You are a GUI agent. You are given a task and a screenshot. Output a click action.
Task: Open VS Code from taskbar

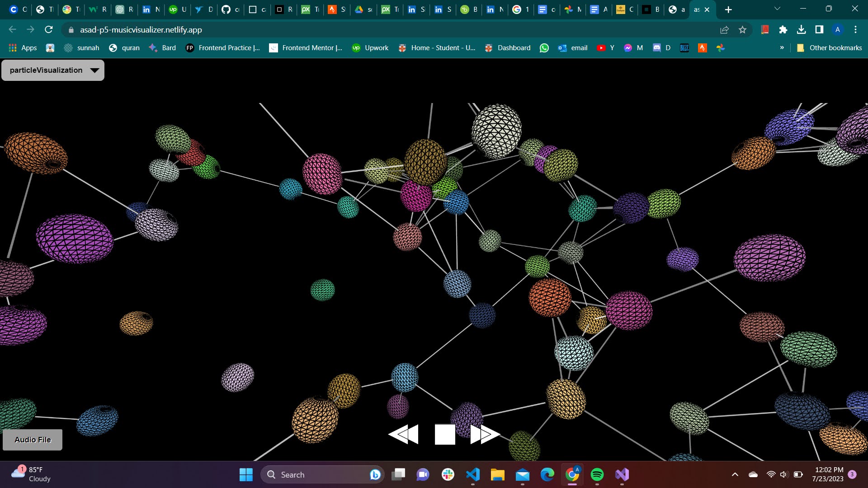(473, 474)
